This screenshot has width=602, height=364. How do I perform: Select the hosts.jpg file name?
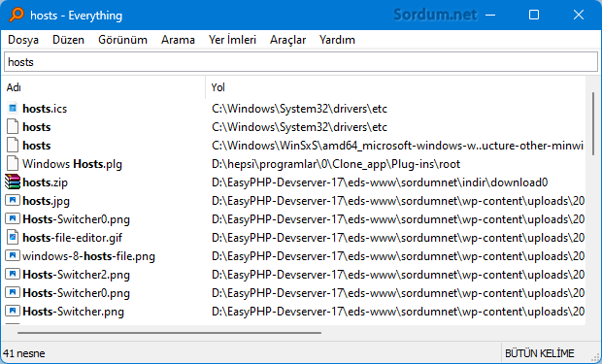click(x=46, y=201)
